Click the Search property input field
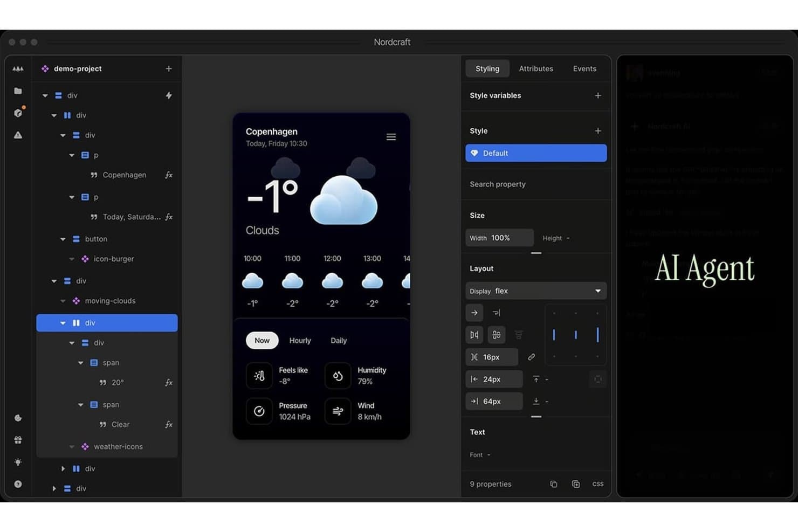 536,184
